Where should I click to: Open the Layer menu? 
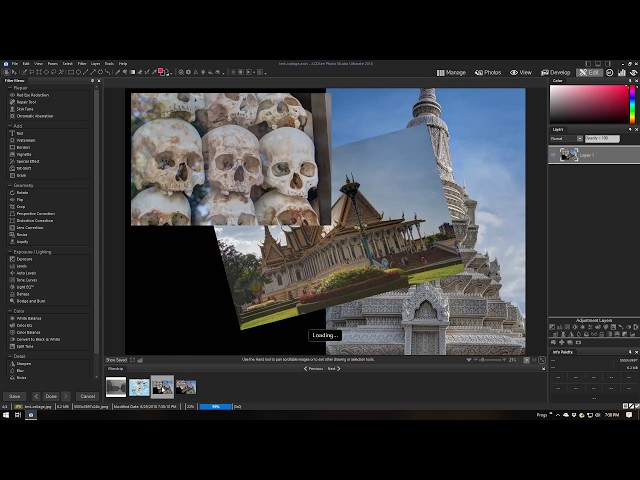96,64
